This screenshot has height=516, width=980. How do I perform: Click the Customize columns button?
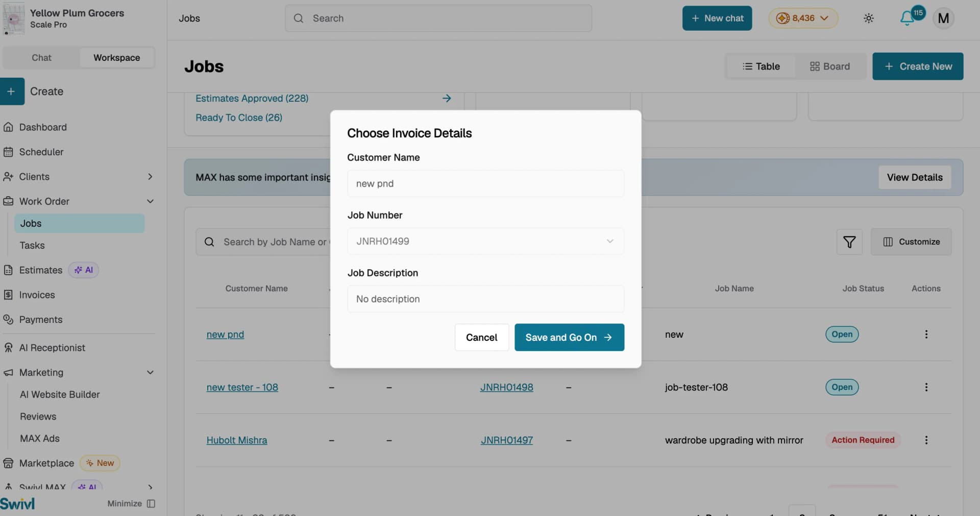(911, 242)
